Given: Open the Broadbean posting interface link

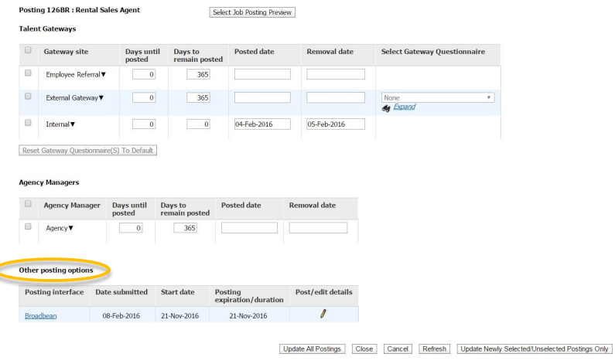Looking at the screenshot, I should pos(41,316).
